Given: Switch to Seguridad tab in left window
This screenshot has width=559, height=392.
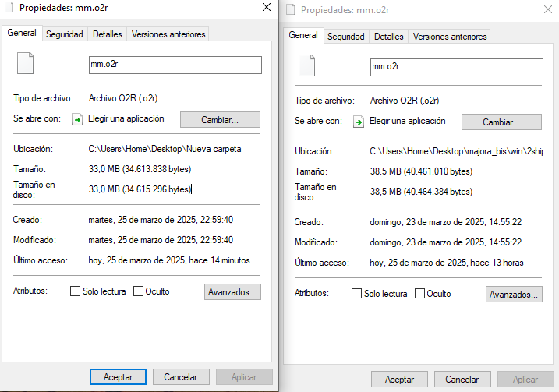Looking at the screenshot, I should (65, 34).
